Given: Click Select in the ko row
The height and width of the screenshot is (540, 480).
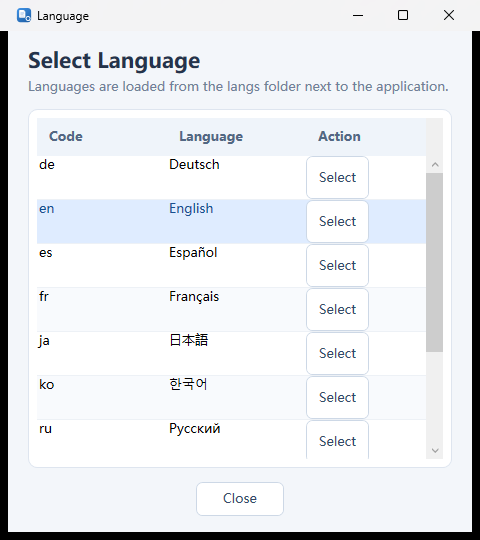Looking at the screenshot, I should (337, 398).
